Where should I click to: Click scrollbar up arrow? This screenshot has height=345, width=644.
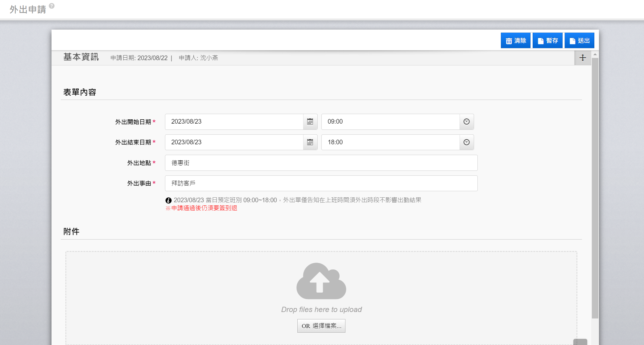(x=595, y=54)
